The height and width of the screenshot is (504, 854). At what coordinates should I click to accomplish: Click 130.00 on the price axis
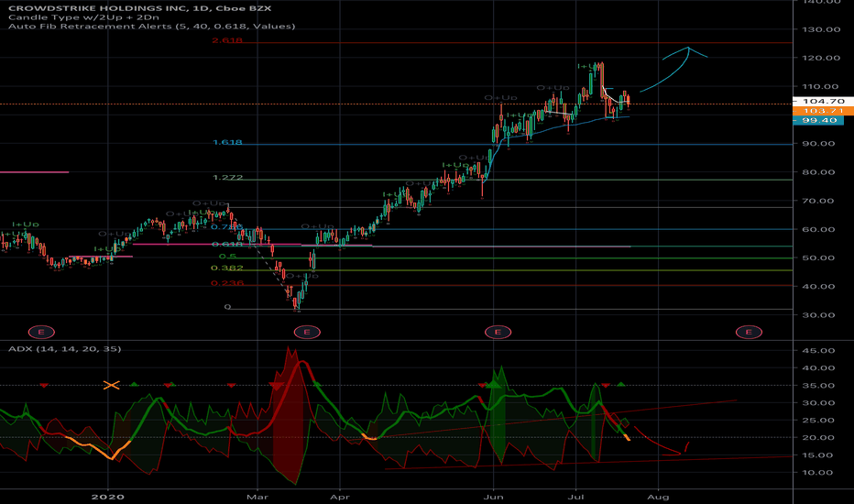tap(821, 29)
